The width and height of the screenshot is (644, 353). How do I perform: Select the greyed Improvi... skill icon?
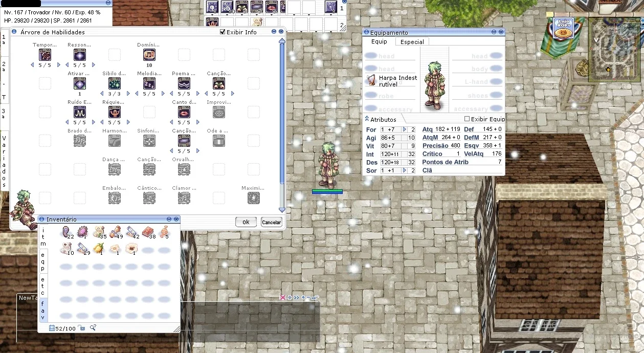point(218,112)
